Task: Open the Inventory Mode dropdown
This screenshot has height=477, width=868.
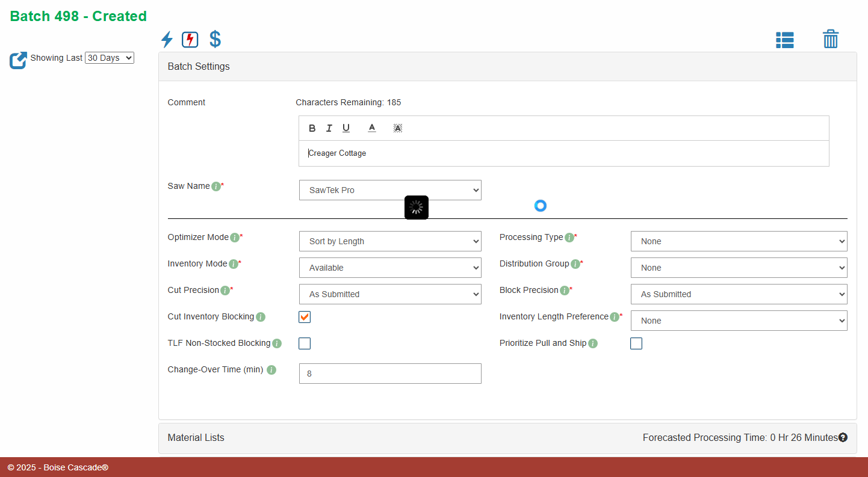Action: [x=390, y=268]
